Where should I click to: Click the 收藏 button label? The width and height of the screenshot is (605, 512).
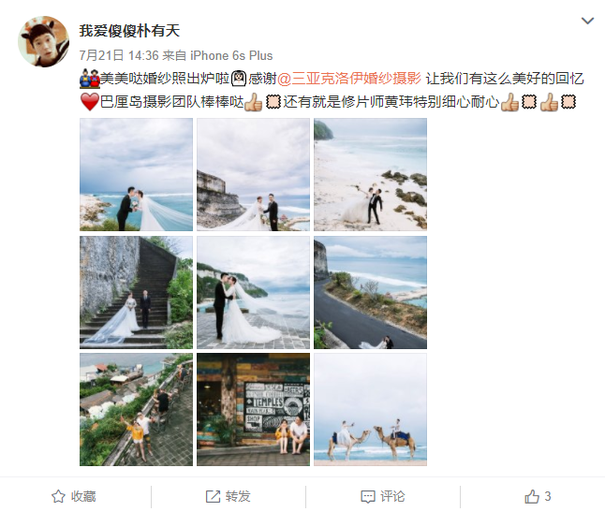pos(83,496)
